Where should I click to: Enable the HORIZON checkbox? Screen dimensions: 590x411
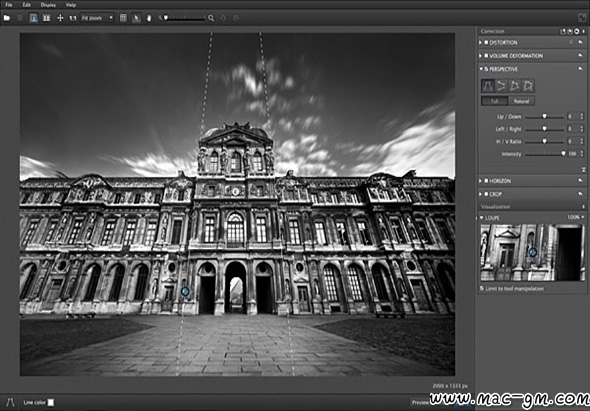pos(486,181)
